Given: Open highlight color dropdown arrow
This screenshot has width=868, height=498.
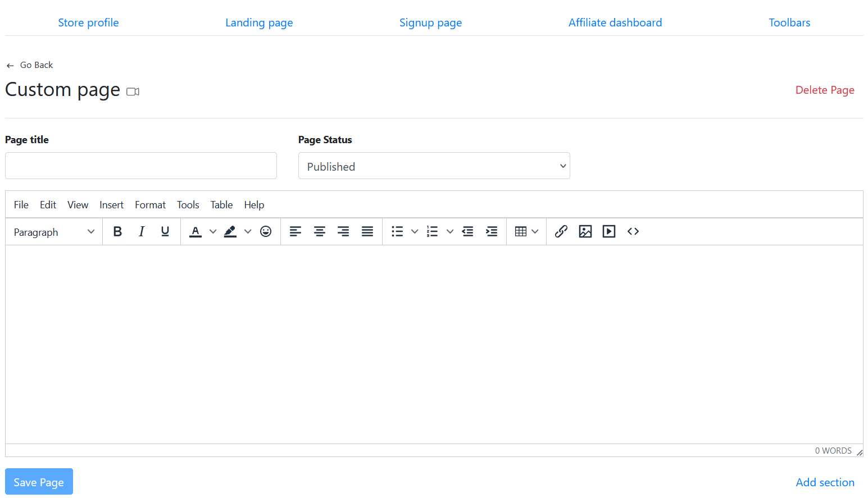Looking at the screenshot, I should click(x=248, y=231).
